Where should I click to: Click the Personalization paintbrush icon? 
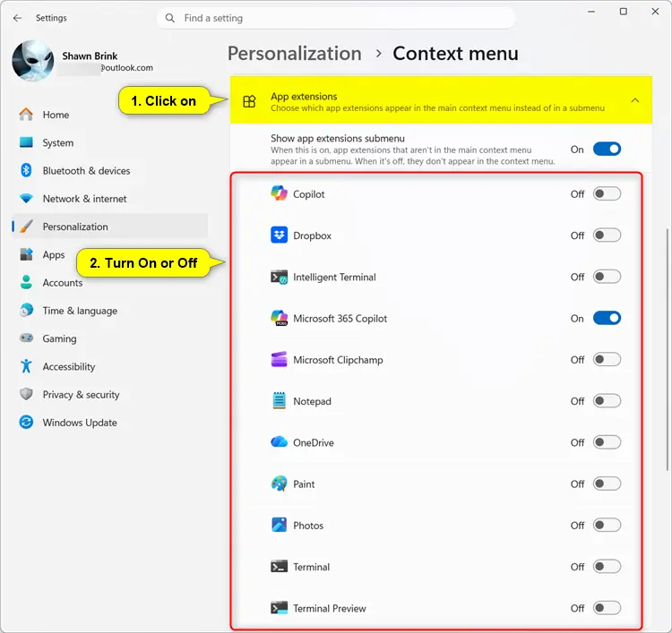[26, 227]
